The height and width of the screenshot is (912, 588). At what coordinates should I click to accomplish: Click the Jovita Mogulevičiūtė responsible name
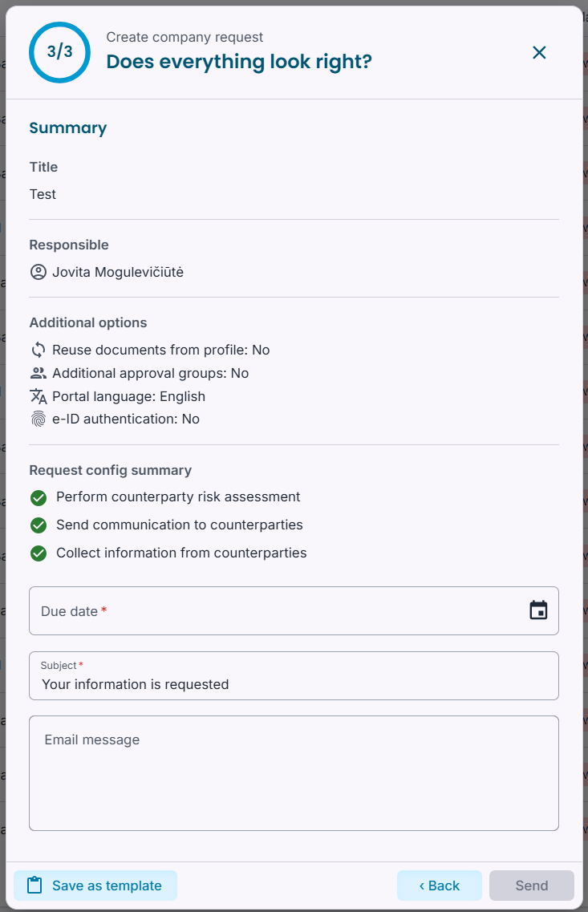pyautogui.click(x=118, y=272)
